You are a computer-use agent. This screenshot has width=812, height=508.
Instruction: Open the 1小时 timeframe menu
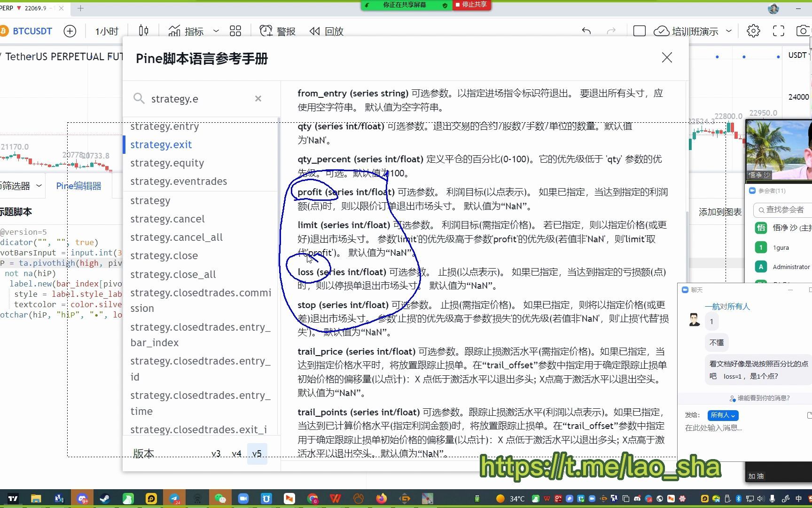105,31
